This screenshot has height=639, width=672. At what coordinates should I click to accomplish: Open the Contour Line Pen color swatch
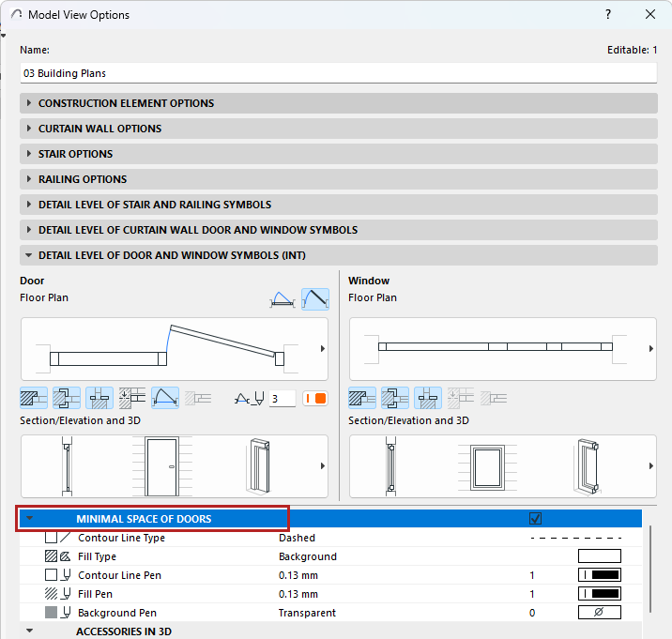(600, 575)
